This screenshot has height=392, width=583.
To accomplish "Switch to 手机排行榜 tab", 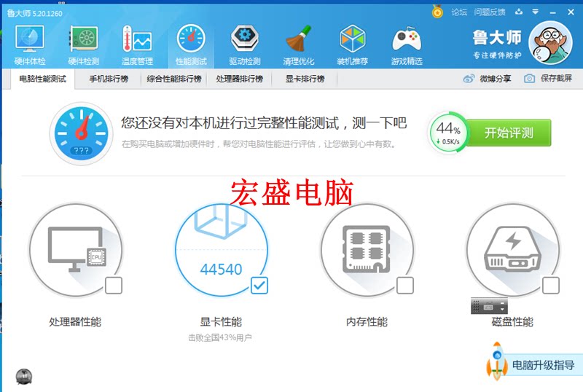I will point(109,79).
